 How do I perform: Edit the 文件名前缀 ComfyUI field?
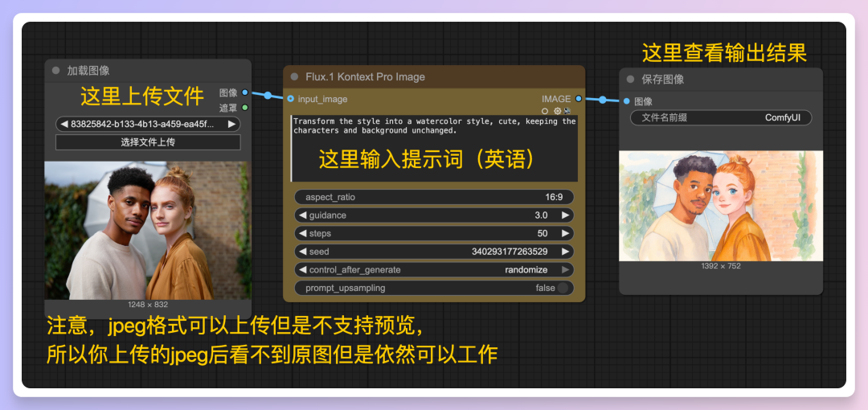pyautogui.click(x=721, y=117)
